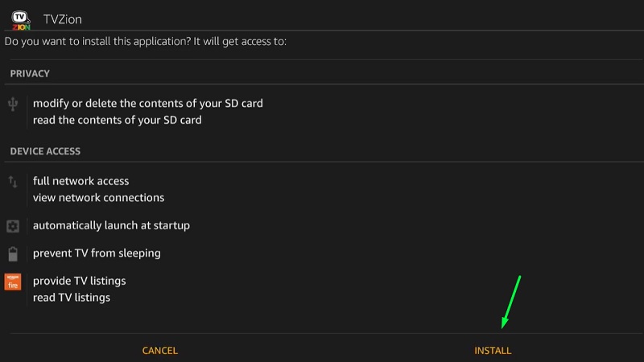Click the PRIVACY section header

pos(30,73)
